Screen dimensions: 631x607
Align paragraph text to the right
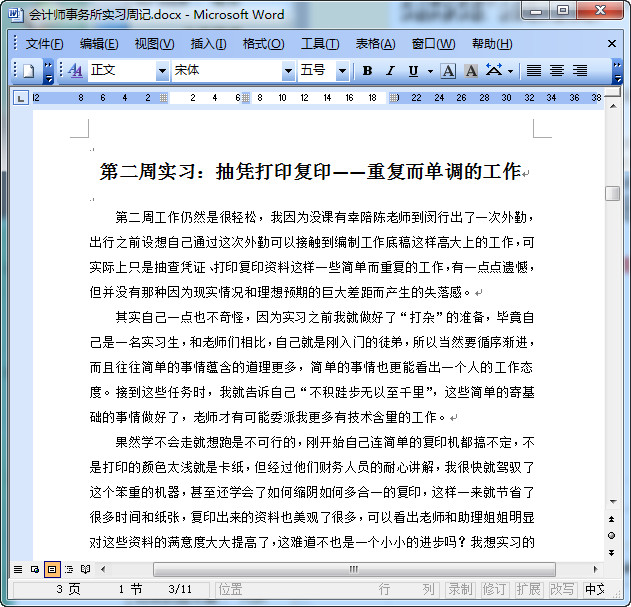580,71
